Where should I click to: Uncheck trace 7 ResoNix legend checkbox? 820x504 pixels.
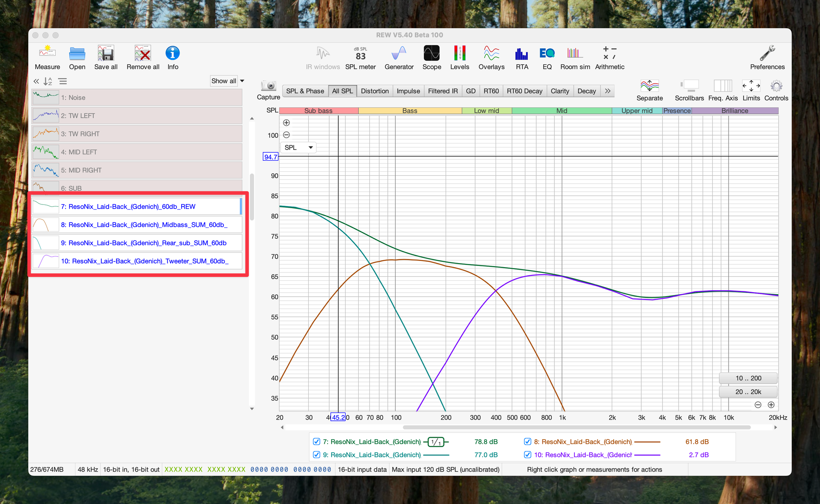click(x=317, y=442)
